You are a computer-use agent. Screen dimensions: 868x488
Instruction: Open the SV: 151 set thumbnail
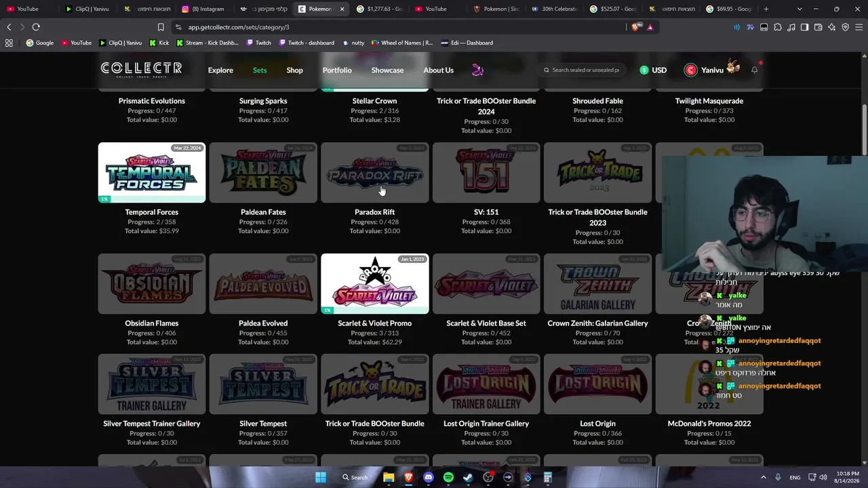pos(486,172)
